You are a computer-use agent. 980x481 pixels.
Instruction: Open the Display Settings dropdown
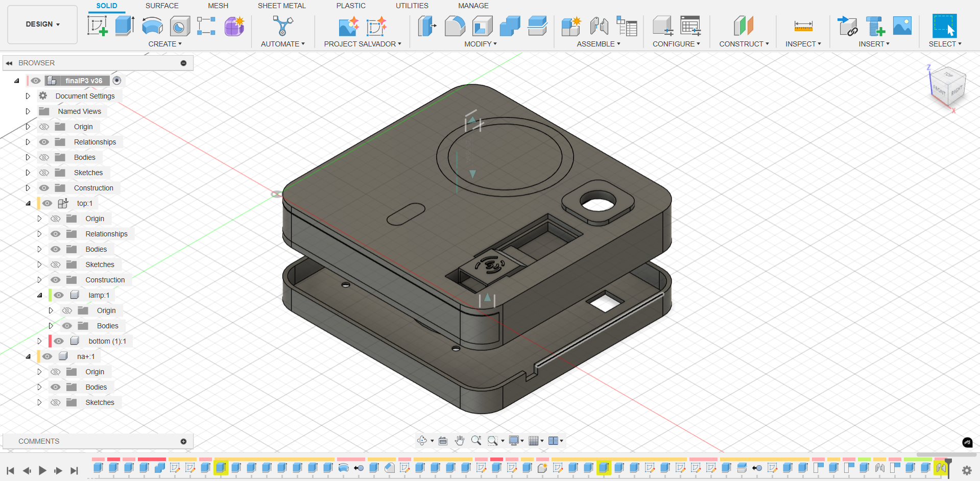pyautogui.click(x=516, y=441)
